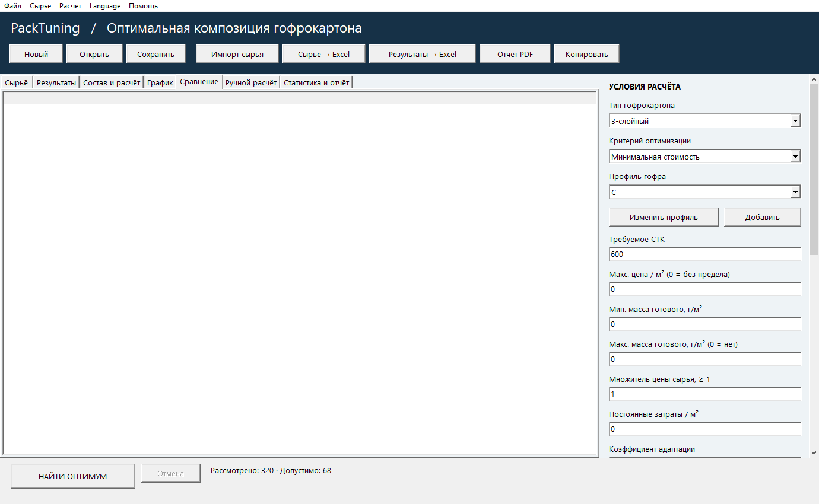Open the График tab
The image size is (819, 504).
point(160,83)
